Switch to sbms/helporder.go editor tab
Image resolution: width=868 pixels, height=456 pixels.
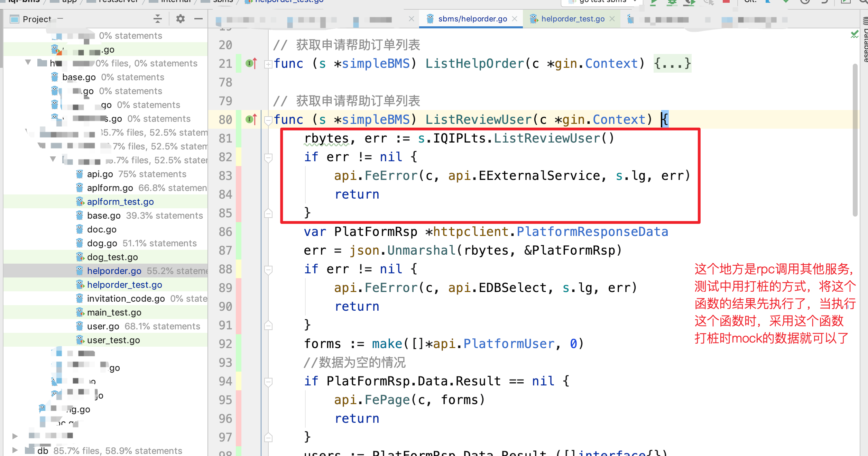tap(472, 19)
